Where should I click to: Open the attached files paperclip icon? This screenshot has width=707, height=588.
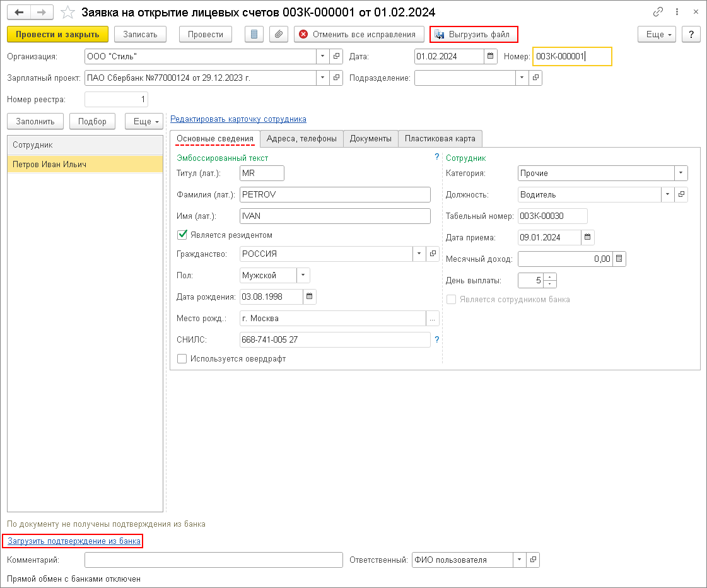(x=279, y=34)
